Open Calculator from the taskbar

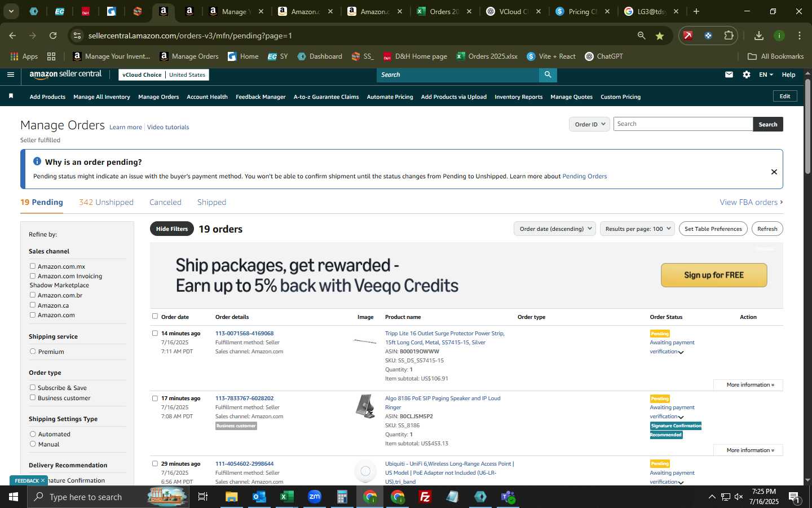(342, 497)
